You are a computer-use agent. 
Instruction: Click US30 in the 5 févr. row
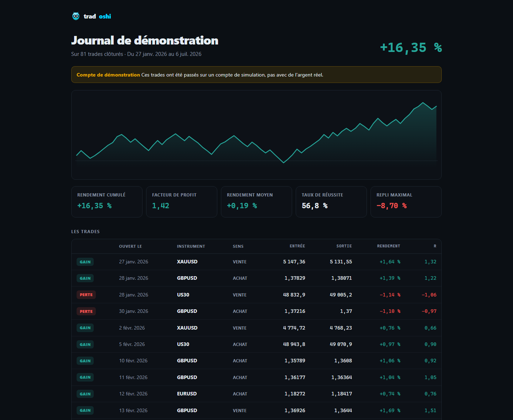183,344
